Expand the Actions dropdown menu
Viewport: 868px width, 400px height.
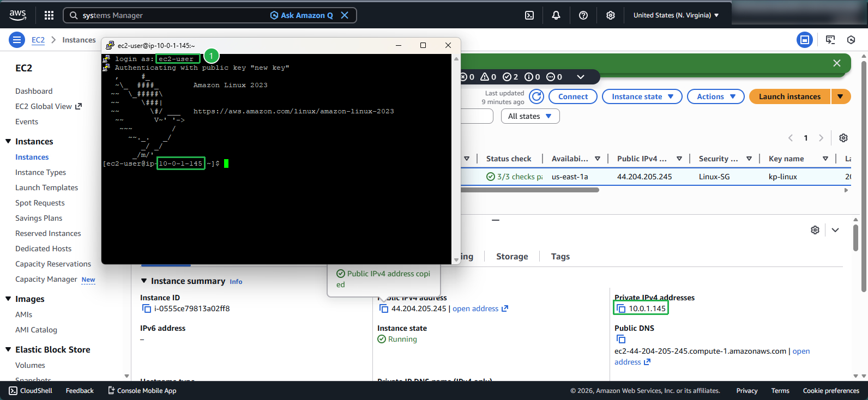[x=715, y=96]
